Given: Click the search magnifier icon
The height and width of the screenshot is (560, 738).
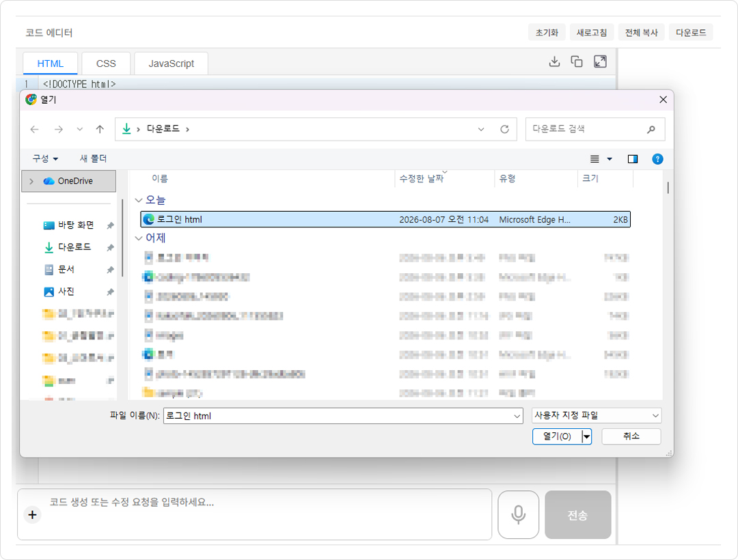Looking at the screenshot, I should coord(651,129).
